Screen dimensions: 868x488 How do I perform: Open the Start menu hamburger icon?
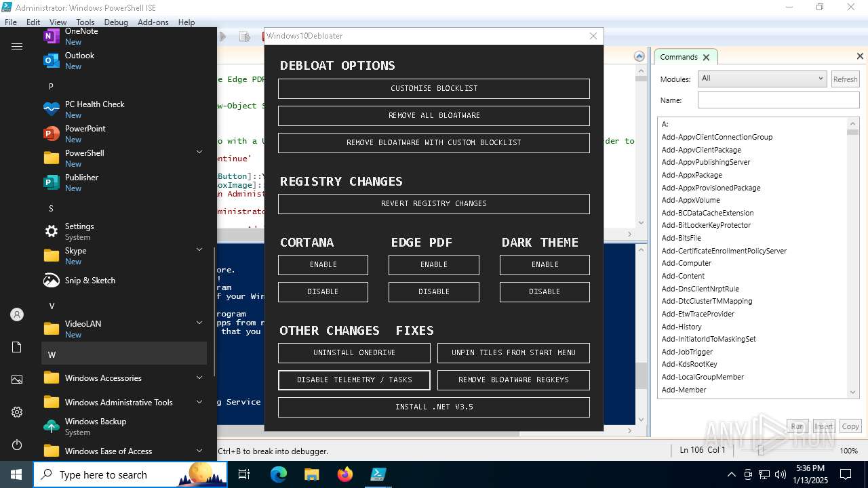(17, 47)
